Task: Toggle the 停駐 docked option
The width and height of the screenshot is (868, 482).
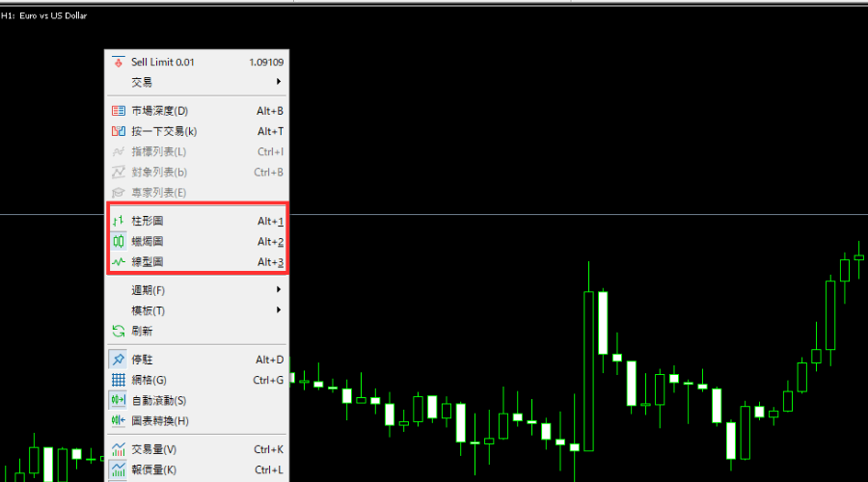Action: click(x=197, y=360)
